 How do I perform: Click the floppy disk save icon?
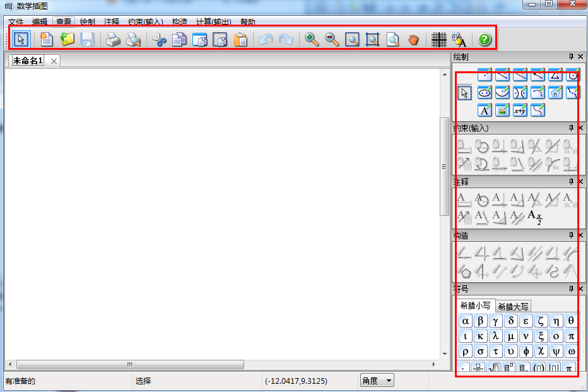point(87,39)
